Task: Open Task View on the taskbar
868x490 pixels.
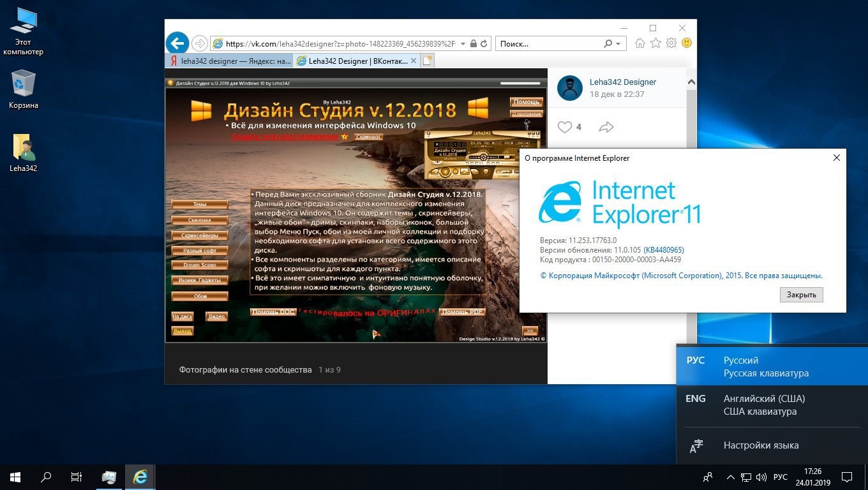Action: pos(77,477)
